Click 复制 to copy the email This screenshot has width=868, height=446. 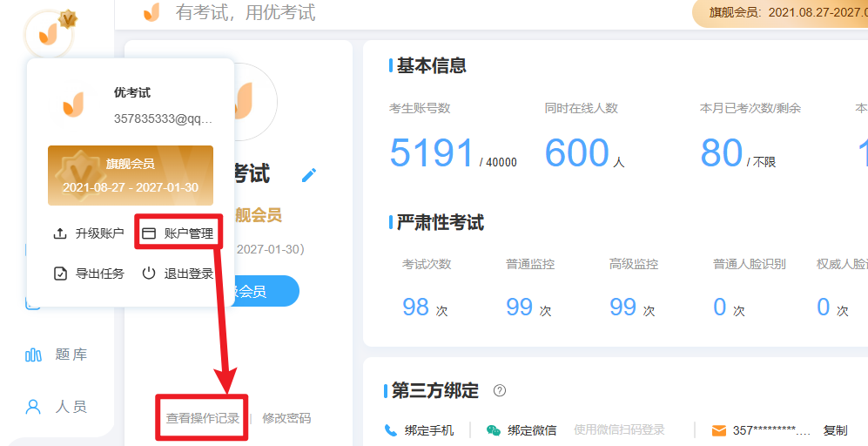point(835,430)
